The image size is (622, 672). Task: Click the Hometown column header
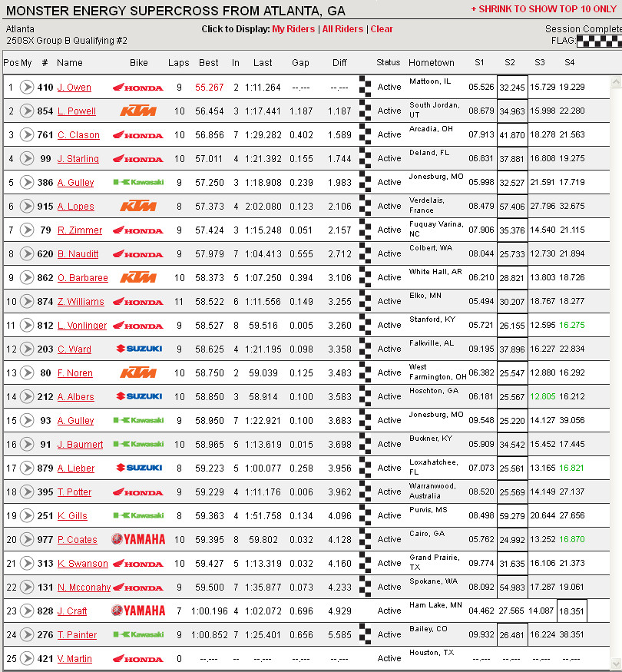432,62
